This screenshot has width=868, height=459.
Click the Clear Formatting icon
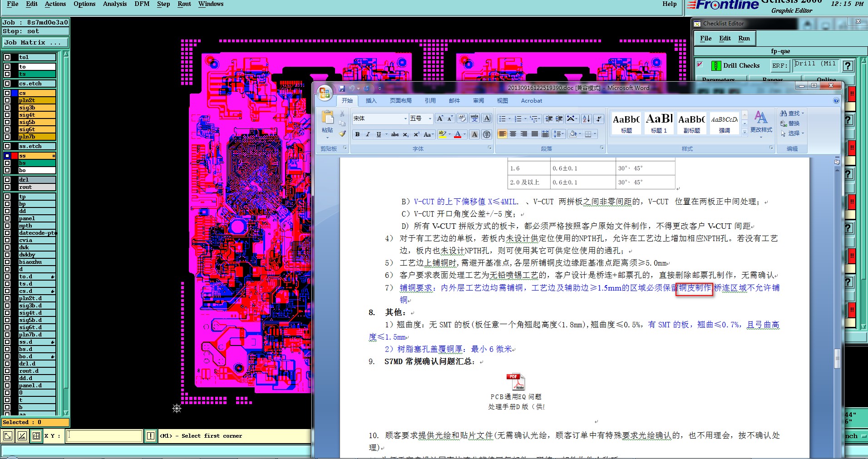click(462, 118)
